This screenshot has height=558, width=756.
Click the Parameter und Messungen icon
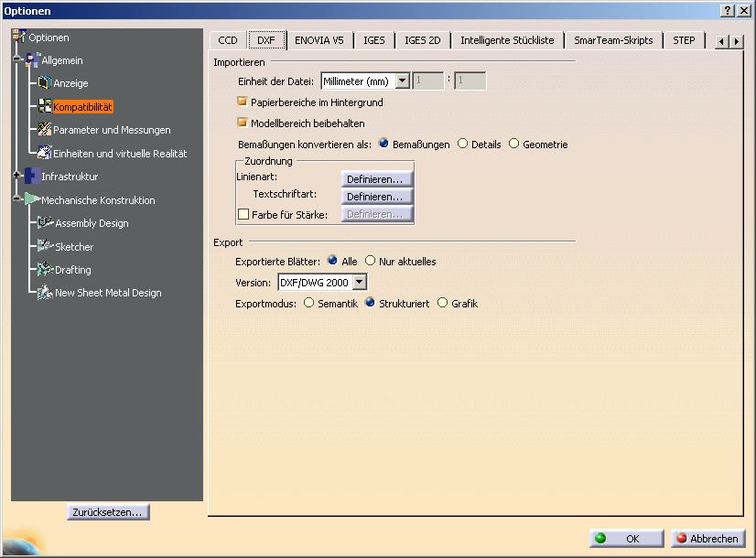coord(44,129)
